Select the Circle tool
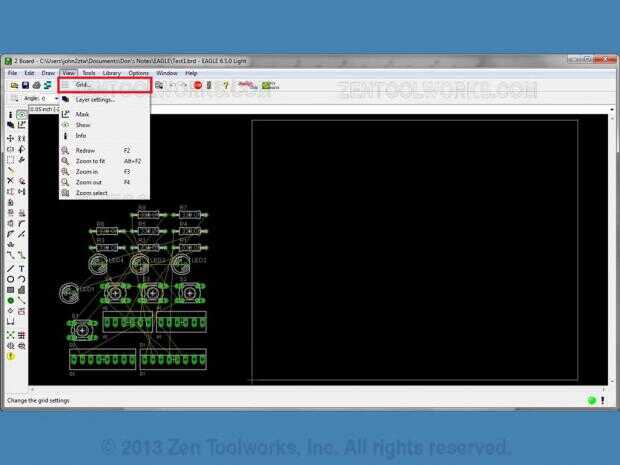 (10, 279)
